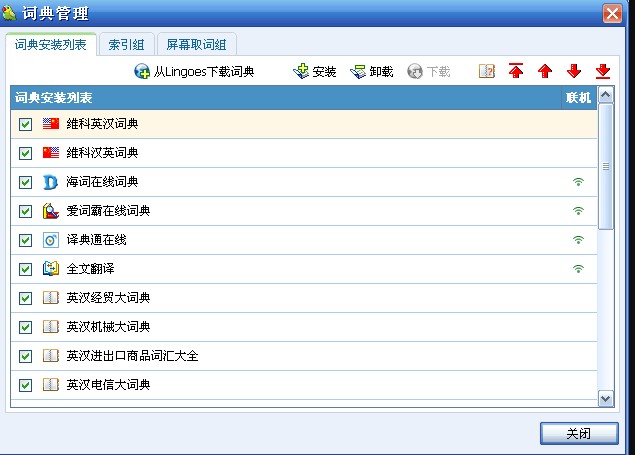Select the 維科汉英词典 row text
Viewport: 635px width, 455px height.
click(x=102, y=153)
